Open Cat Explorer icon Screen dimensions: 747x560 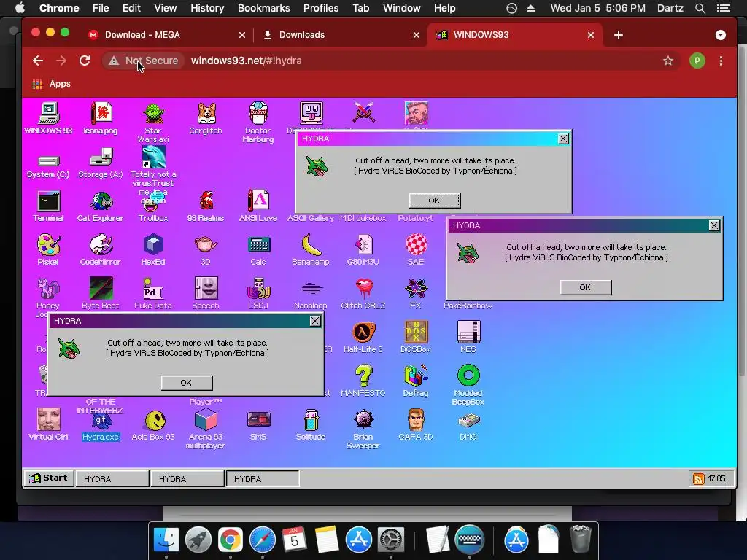point(101,206)
